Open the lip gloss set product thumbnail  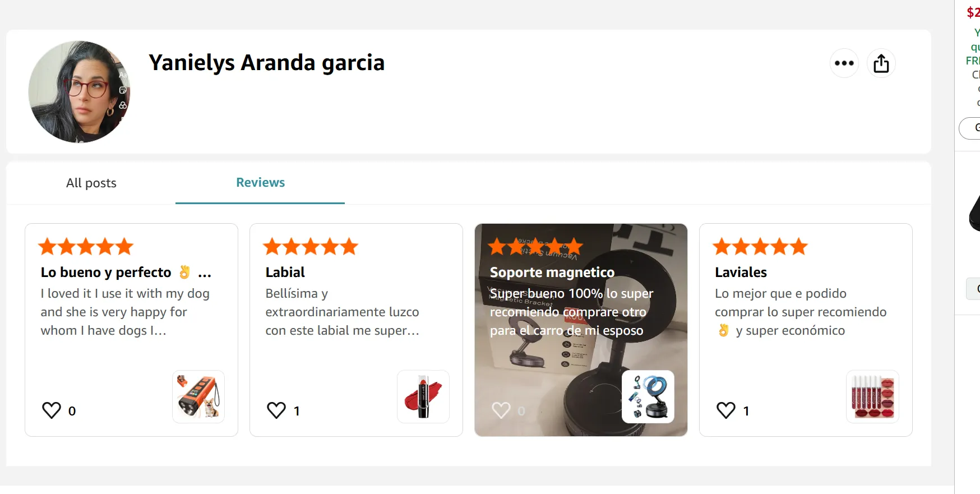(873, 396)
